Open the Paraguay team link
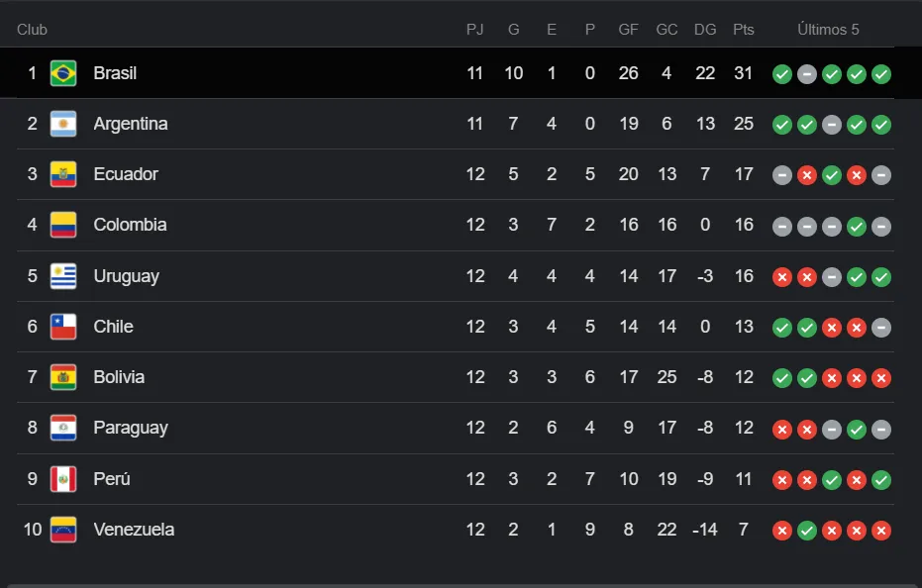The image size is (922, 588). (x=131, y=428)
